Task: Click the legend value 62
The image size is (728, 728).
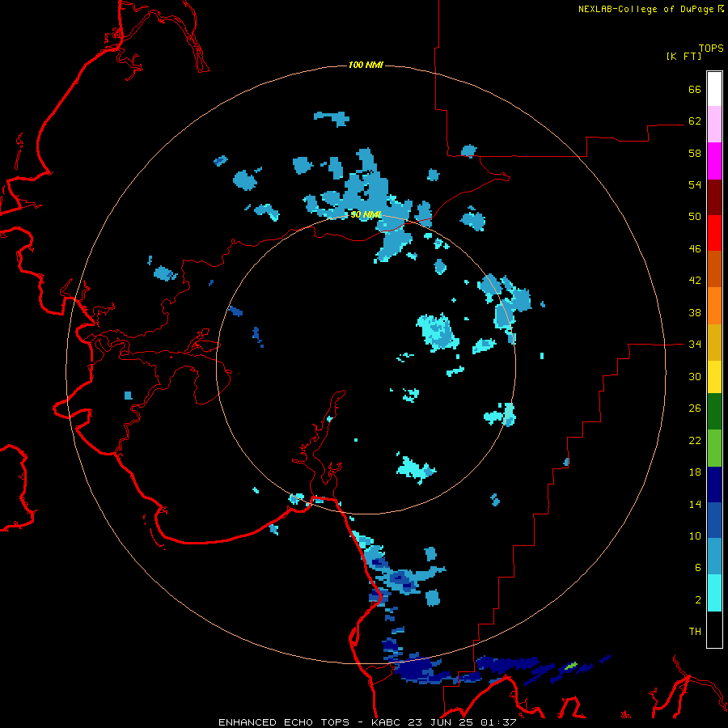Action: coord(695,121)
